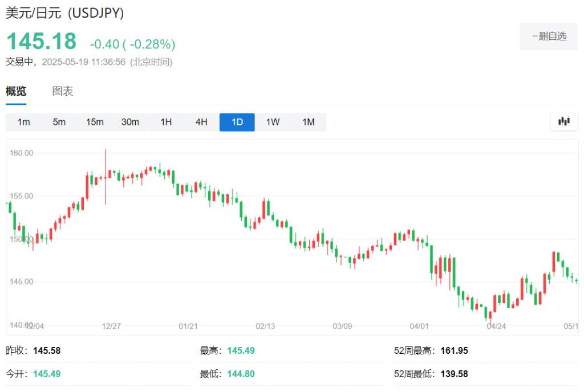Click the 04/24 date axis marker
The image size is (584, 392).
[496, 326]
